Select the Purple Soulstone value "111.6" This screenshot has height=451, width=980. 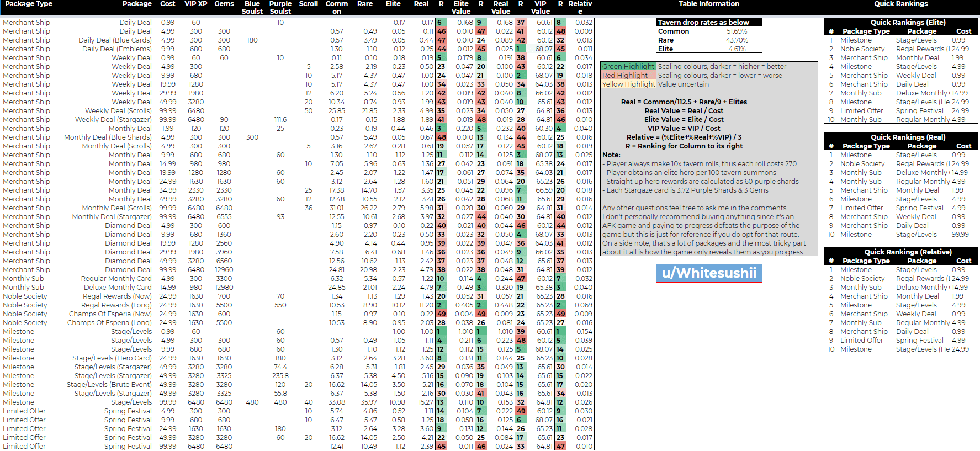[x=280, y=120]
